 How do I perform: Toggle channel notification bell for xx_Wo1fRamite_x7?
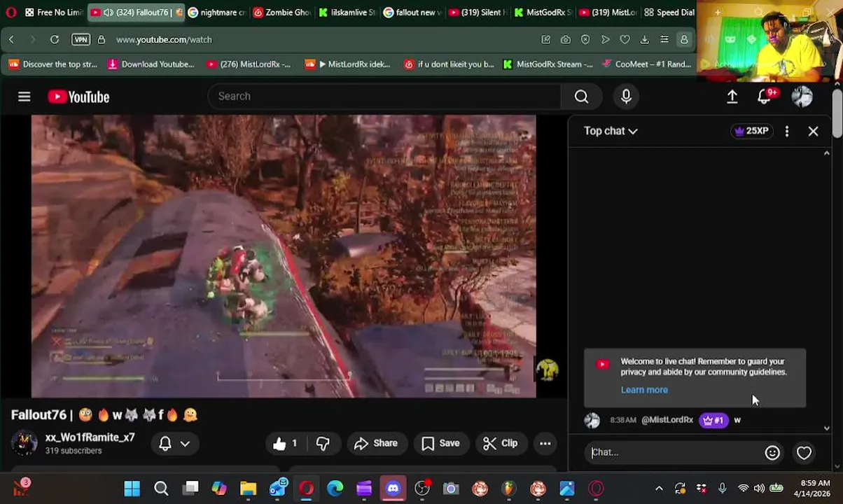(x=165, y=443)
